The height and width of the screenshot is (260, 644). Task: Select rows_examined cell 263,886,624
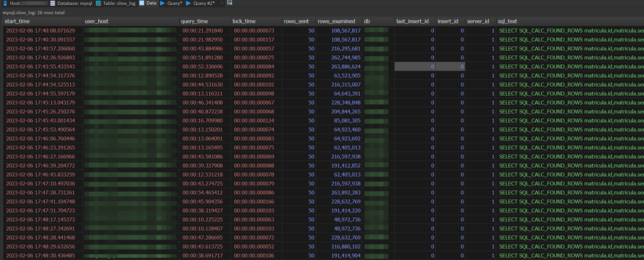[x=346, y=66]
